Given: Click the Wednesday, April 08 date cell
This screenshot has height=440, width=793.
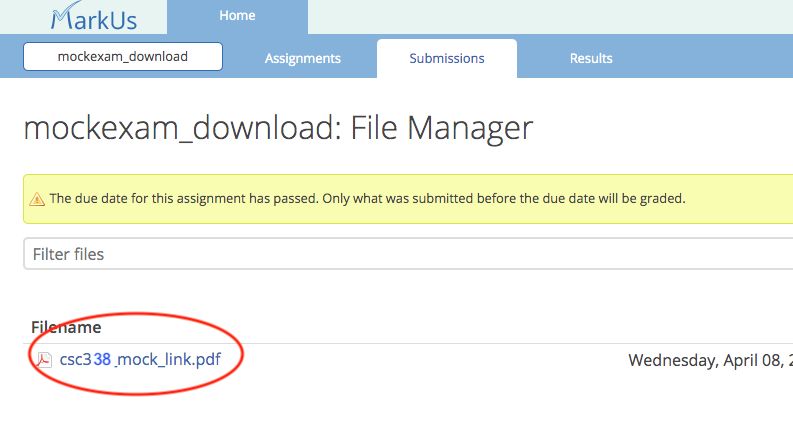Looking at the screenshot, I should [x=710, y=360].
